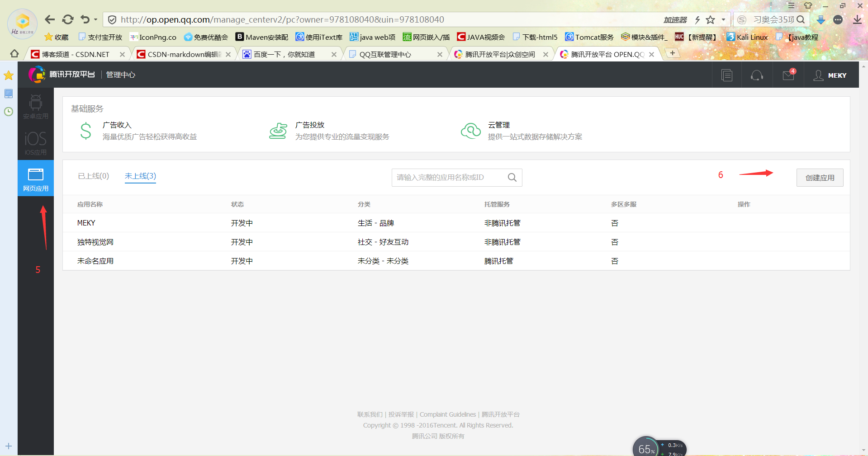Open 云管理 cloud service icon
Screen dimensions: 868x456
click(x=471, y=131)
